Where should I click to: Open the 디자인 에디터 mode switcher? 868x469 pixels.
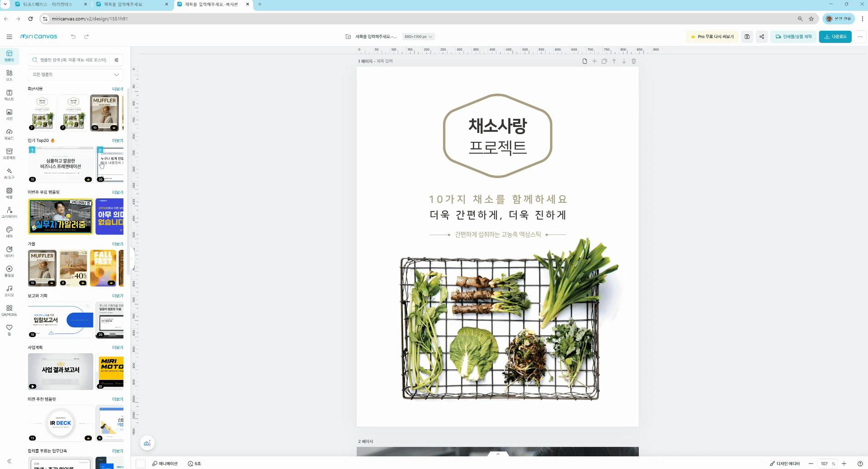pyautogui.click(x=785, y=463)
